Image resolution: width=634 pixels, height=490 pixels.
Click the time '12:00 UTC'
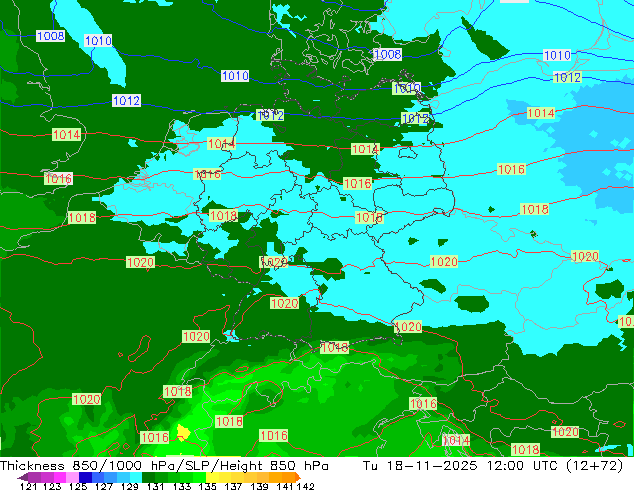click(524, 466)
